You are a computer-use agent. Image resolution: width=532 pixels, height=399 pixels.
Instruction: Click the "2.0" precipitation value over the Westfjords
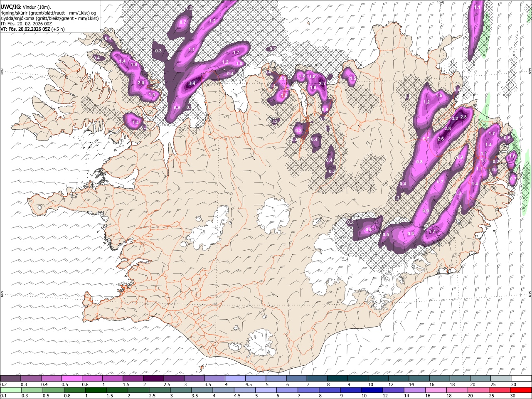pyautogui.click(x=141, y=83)
